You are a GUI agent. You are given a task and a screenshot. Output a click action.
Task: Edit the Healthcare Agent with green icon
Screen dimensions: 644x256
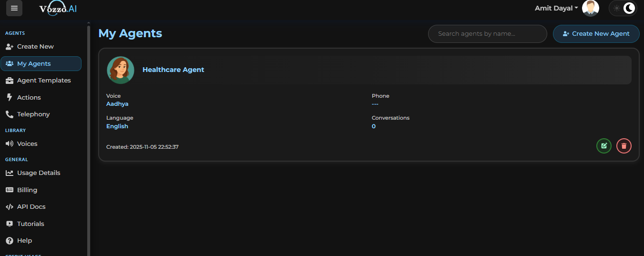pos(604,146)
